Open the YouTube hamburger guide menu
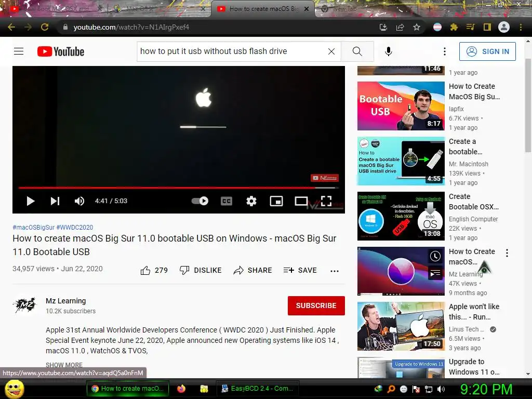Screen dimensions: 532x399 coord(19,51)
